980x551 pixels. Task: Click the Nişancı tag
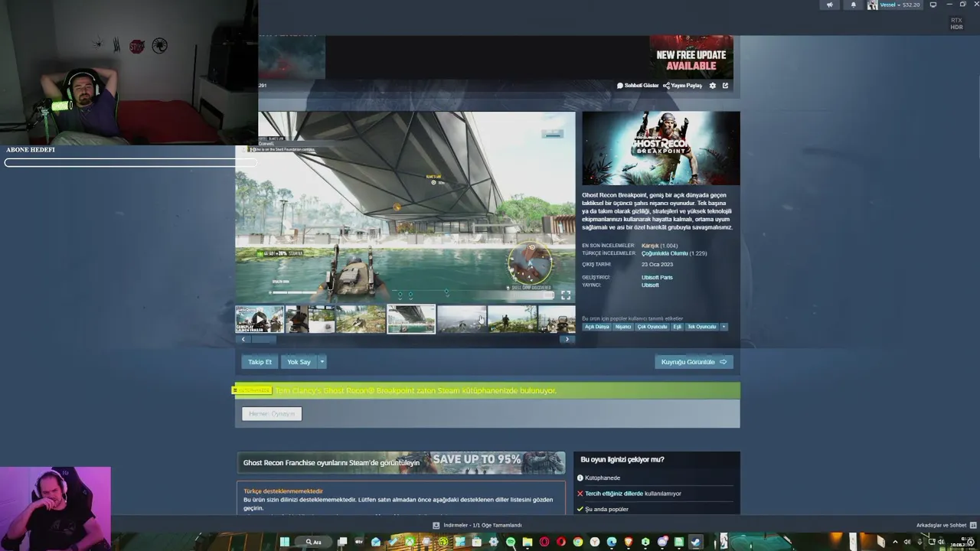point(623,327)
